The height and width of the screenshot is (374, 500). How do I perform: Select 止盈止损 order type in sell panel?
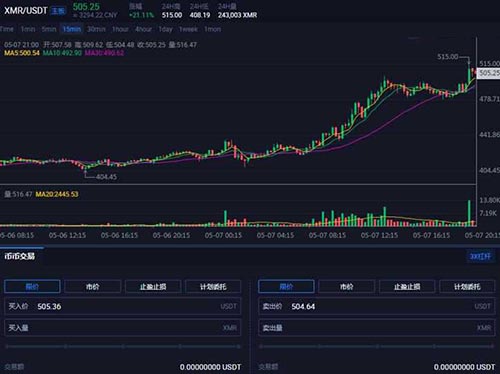(x=407, y=286)
